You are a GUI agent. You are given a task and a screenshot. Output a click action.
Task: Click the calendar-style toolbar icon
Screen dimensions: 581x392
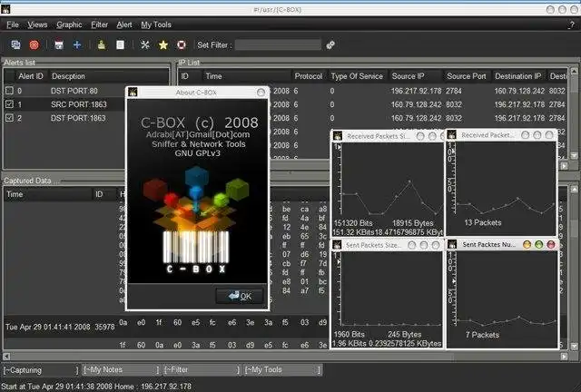click(x=59, y=44)
